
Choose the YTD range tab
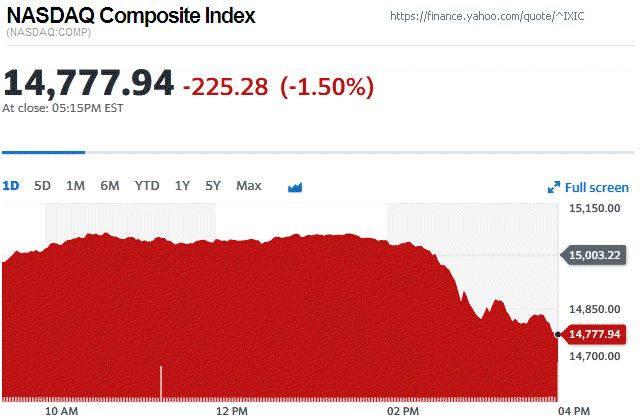pos(147,186)
